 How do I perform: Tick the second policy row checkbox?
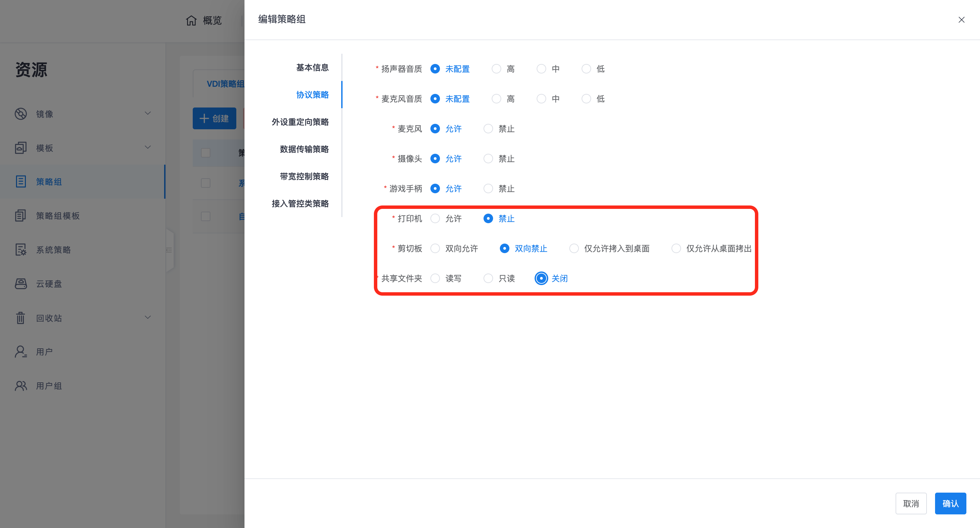click(205, 216)
